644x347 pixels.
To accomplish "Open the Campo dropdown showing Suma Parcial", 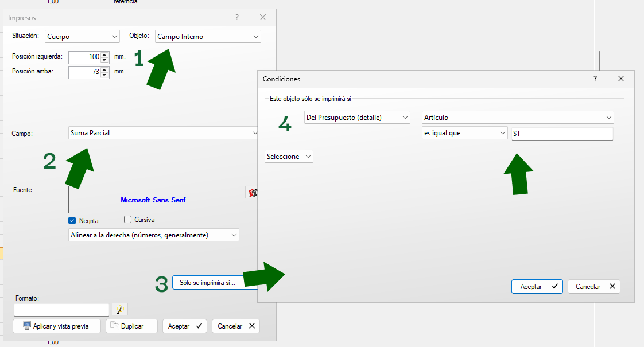I will point(163,133).
